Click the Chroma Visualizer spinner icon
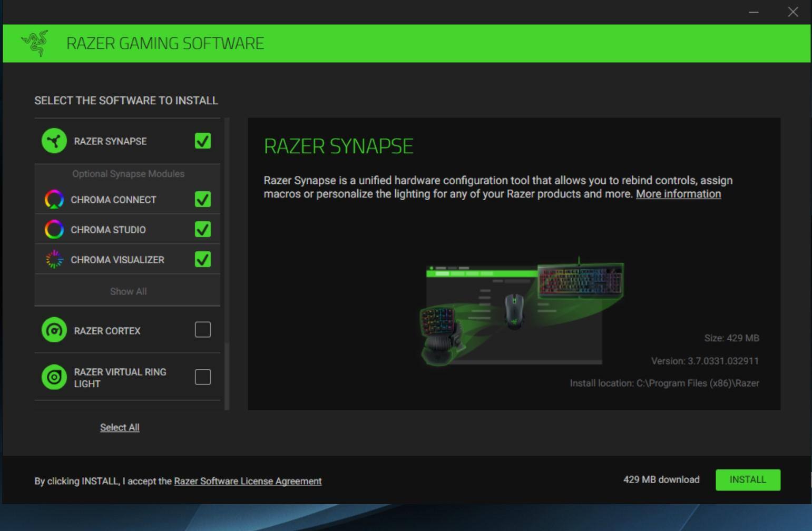 coord(53,259)
